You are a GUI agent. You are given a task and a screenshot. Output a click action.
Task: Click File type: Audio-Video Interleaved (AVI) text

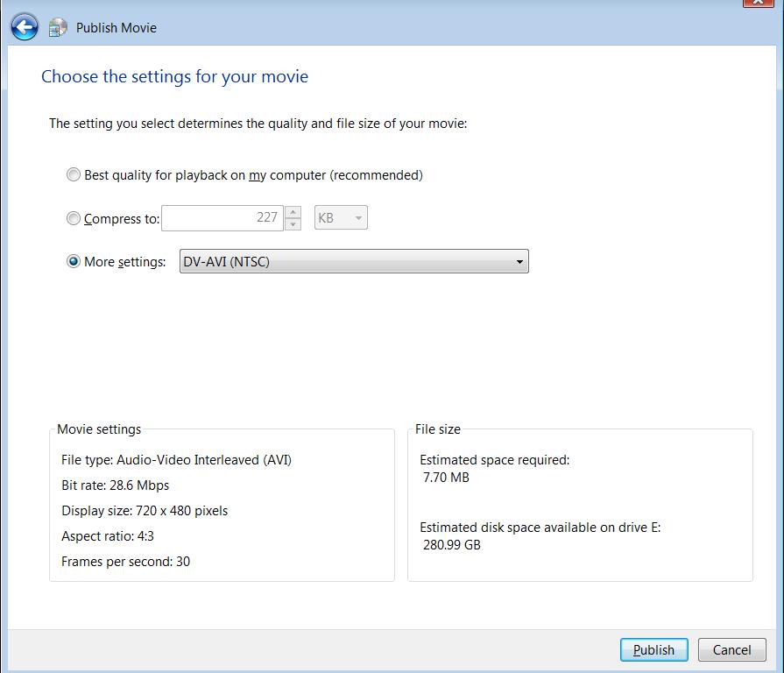[176, 459]
